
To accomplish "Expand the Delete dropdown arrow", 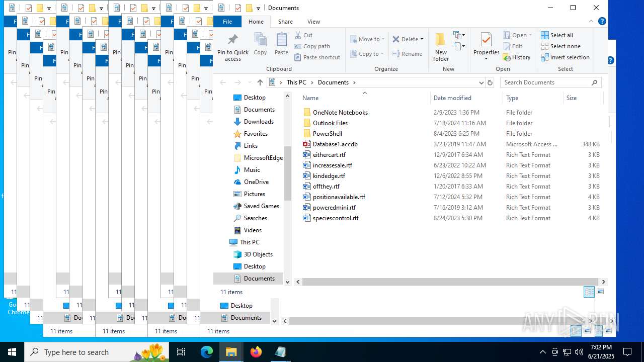I will point(422,39).
